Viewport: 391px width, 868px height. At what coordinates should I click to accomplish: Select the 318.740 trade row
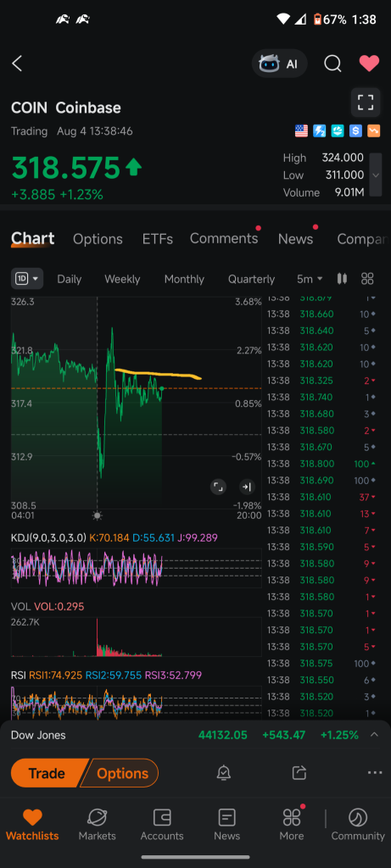click(x=322, y=397)
